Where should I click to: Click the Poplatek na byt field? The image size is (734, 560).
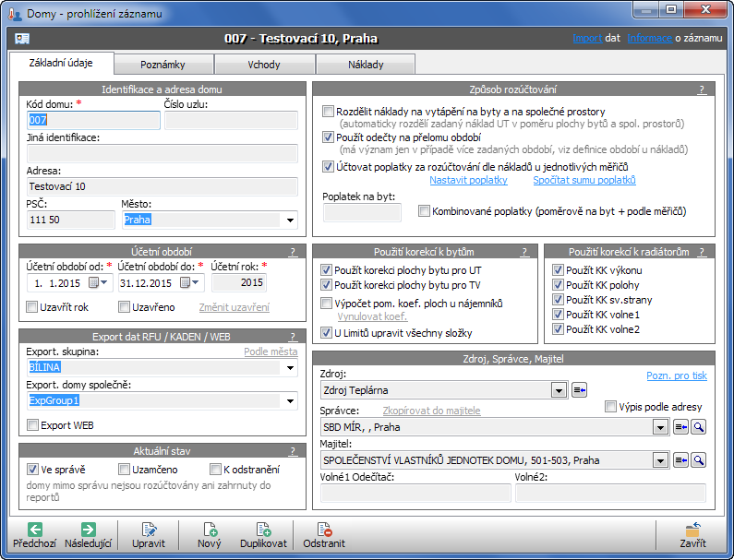[x=362, y=212]
